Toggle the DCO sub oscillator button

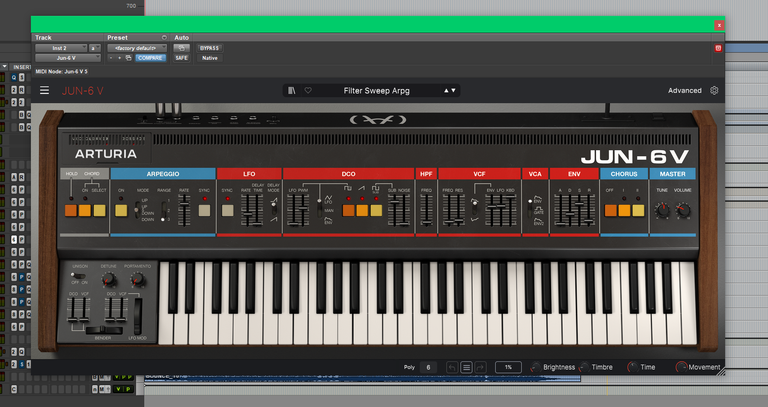(376, 211)
